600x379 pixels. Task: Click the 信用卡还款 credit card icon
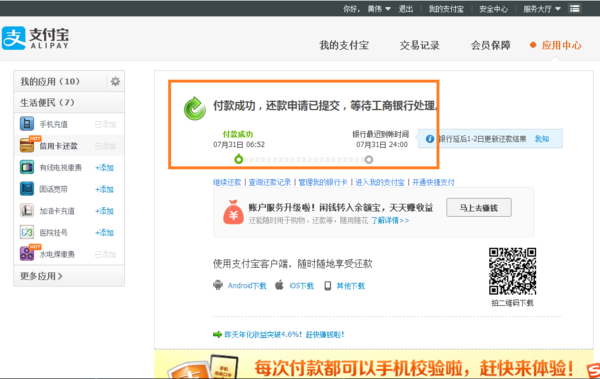27,145
